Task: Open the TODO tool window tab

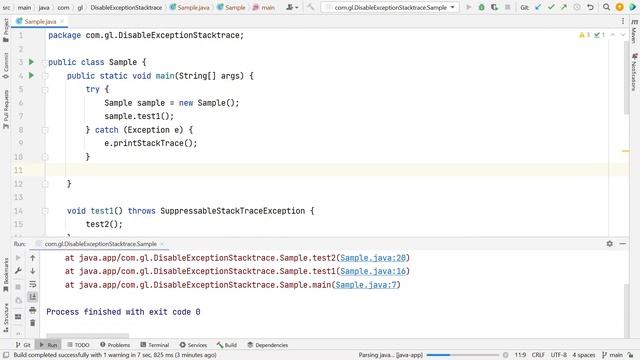Action: (x=78, y=345)
